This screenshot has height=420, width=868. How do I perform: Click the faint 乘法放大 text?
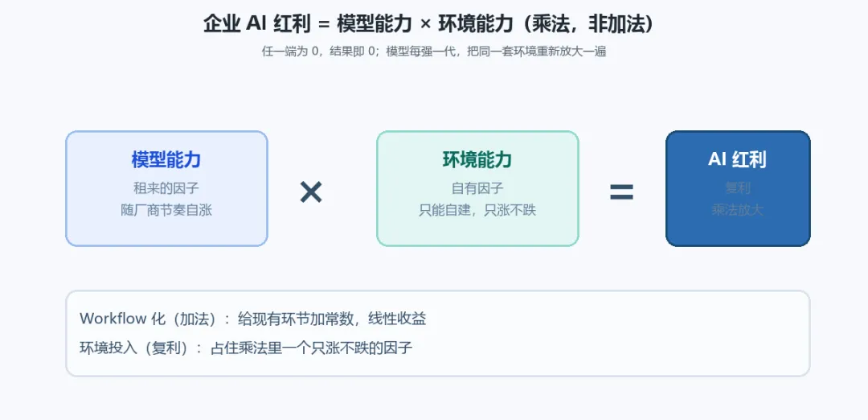pos(737,211)
